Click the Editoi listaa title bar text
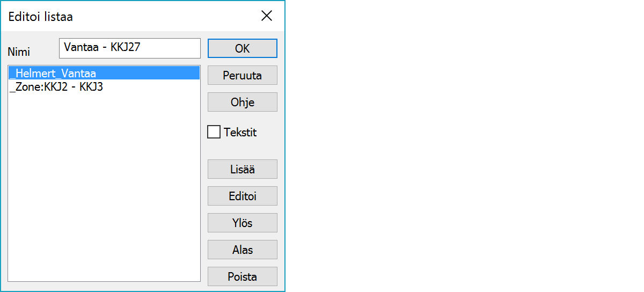Screen dimensions: 644x292 (41, 17)
